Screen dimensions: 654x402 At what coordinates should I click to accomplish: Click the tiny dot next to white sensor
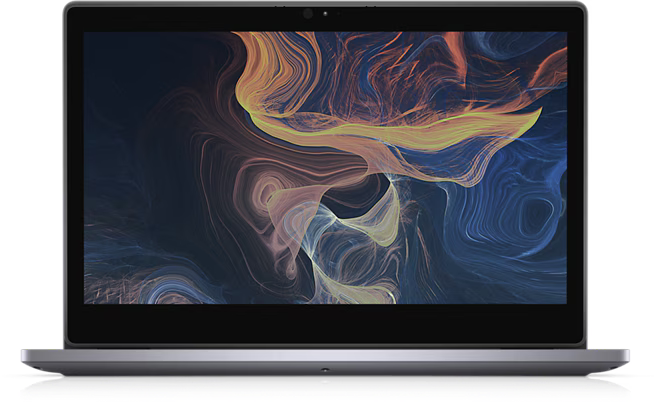(338, 14)
